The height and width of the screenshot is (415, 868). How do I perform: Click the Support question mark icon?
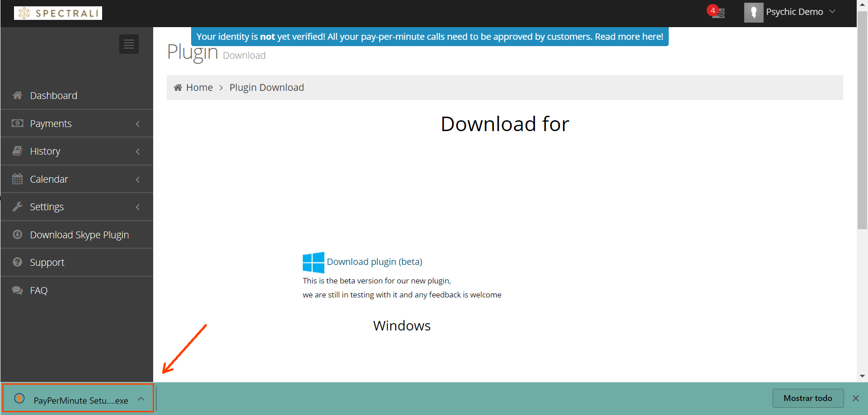[18, 262]
